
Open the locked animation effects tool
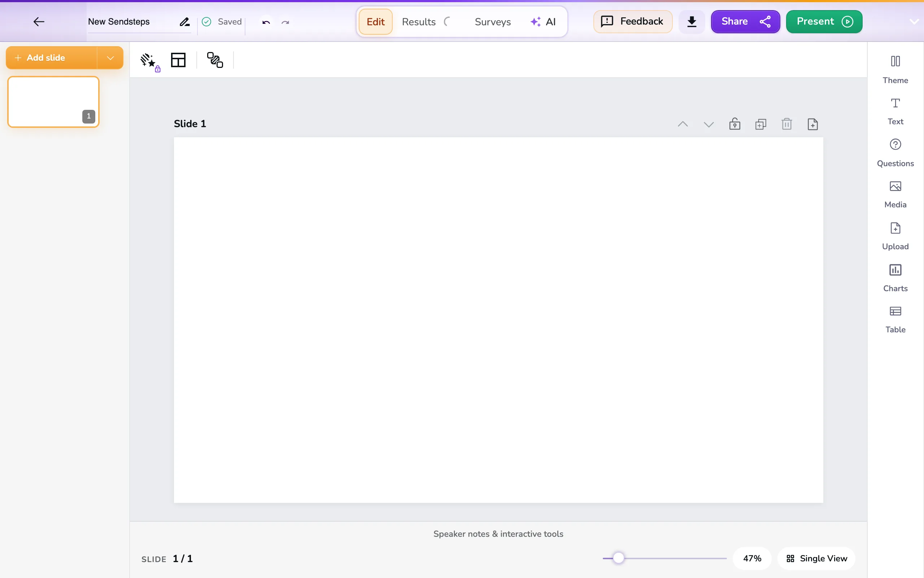coord(150,61)
